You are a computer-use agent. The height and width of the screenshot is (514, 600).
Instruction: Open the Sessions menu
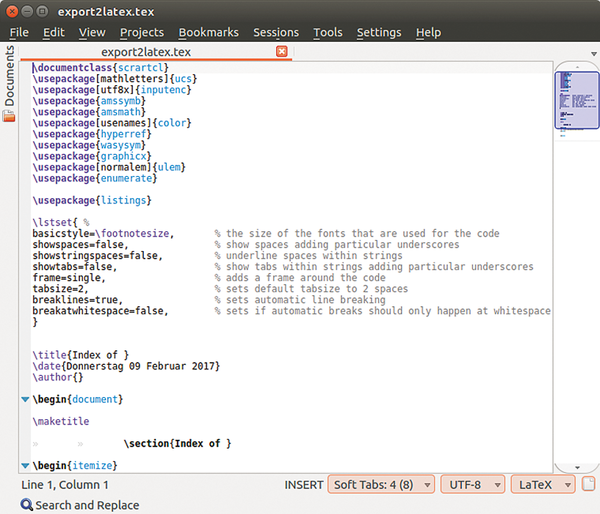(276, 33)
